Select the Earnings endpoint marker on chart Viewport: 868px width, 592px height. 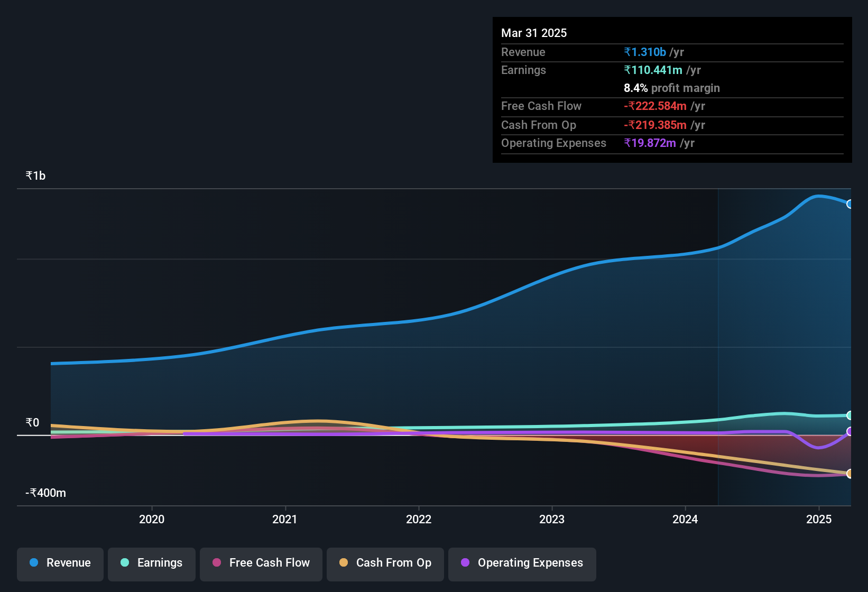[x=849, y=415]
